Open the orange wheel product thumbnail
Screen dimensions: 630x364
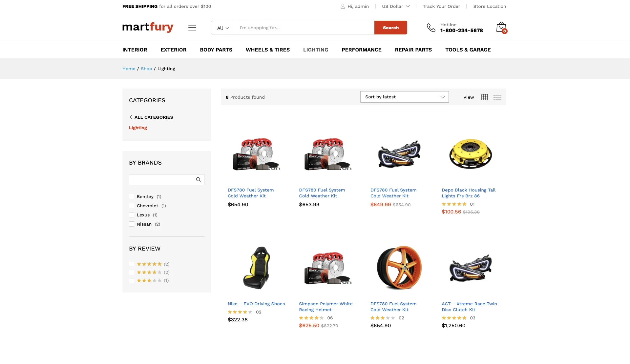pos(399,268)
